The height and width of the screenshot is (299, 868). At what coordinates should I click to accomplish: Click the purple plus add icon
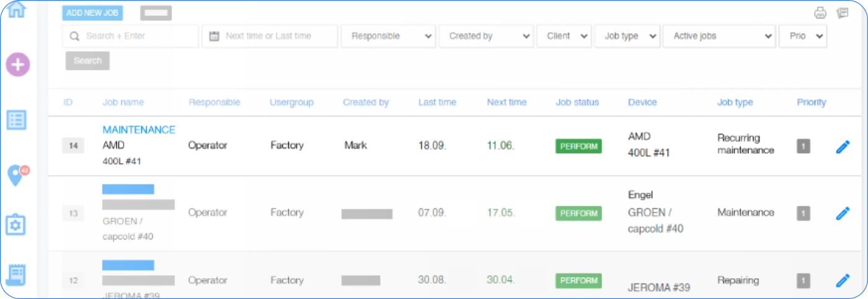[x=17, y=64]
